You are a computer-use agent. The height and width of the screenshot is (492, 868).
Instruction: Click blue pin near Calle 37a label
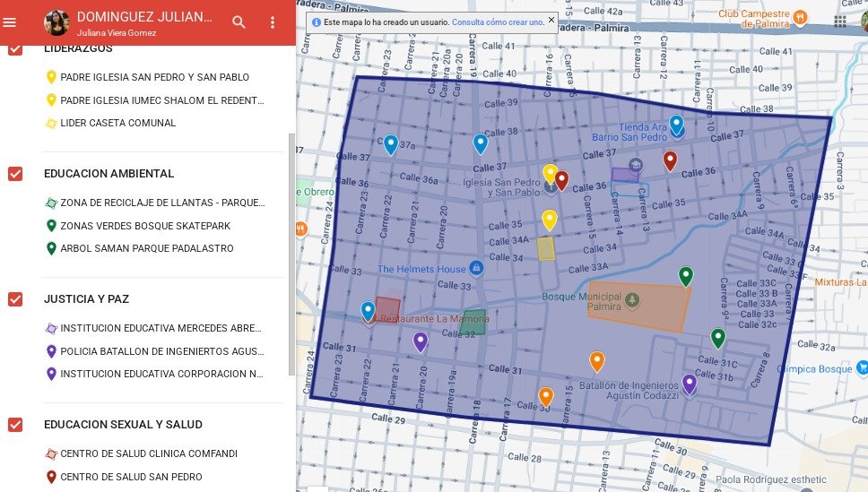391,145
